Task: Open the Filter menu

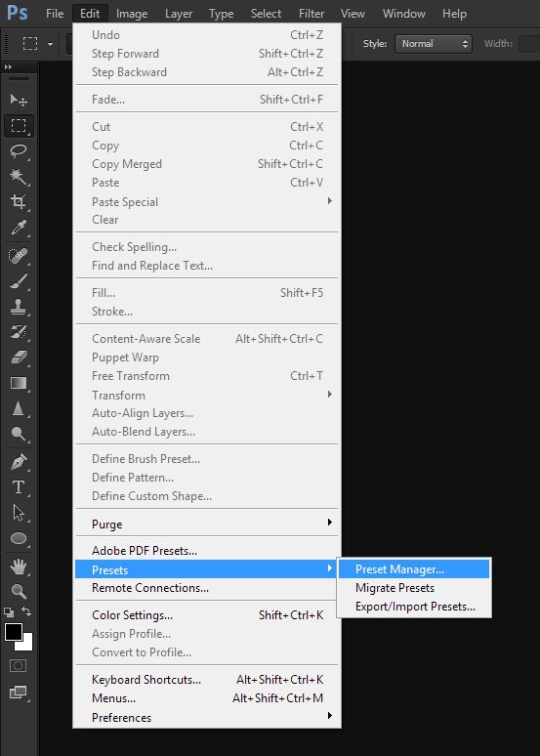Action: click(311, 14)
